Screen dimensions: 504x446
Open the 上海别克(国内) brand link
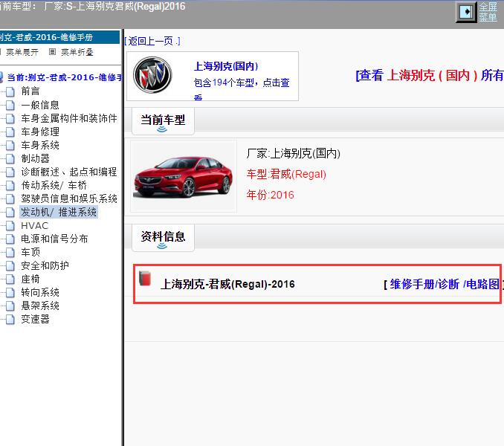226,66
